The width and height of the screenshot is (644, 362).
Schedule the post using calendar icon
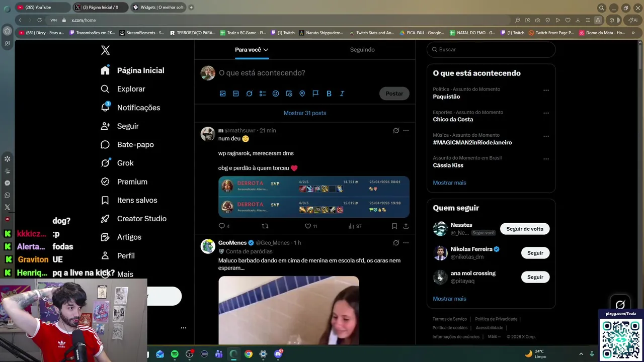[289, 94]
